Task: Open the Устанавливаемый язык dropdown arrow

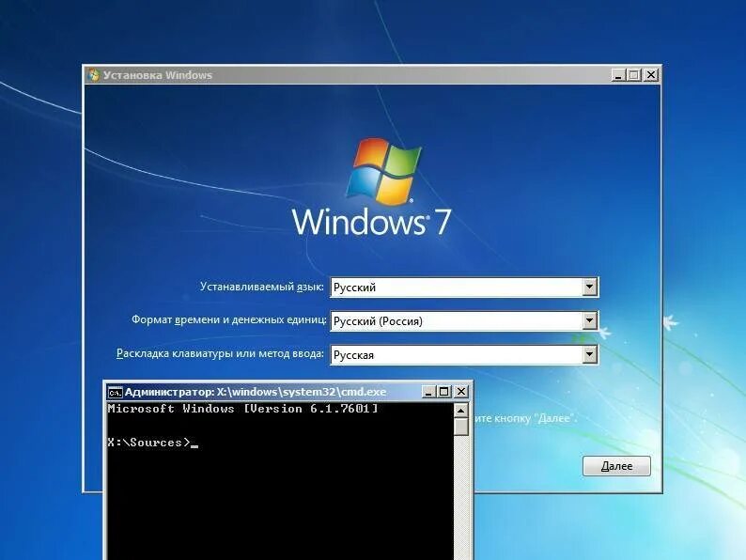Action: click(589, 287)
